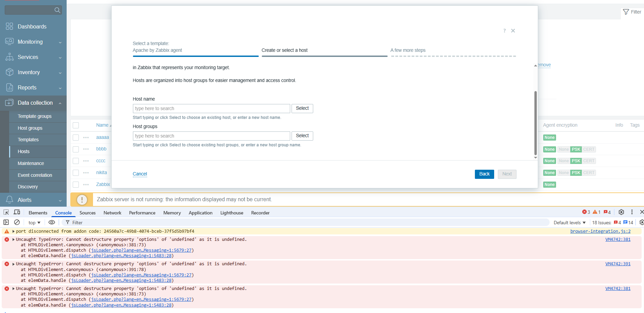Image resolution: width=644 pixels, height=313 pixels.
Task: Open the Default levels dropdown
Action: pyautogui.click(x=570, y=223)
